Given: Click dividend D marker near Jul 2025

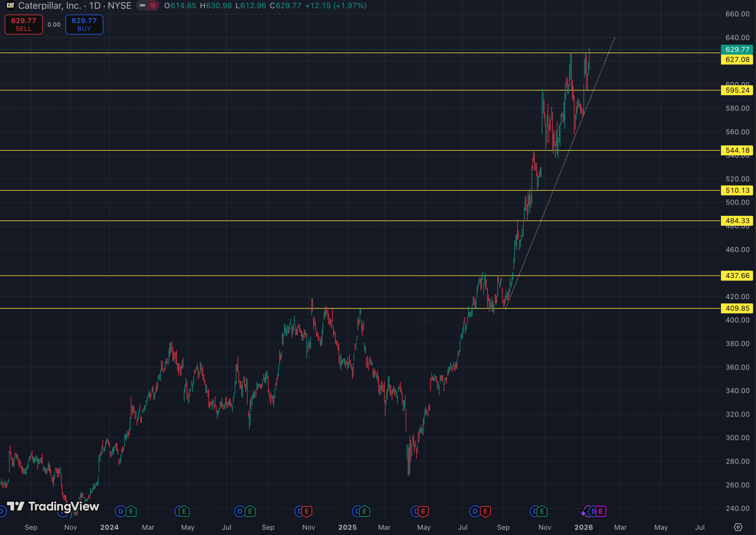Looking at the screenshot, I should 475,511.
